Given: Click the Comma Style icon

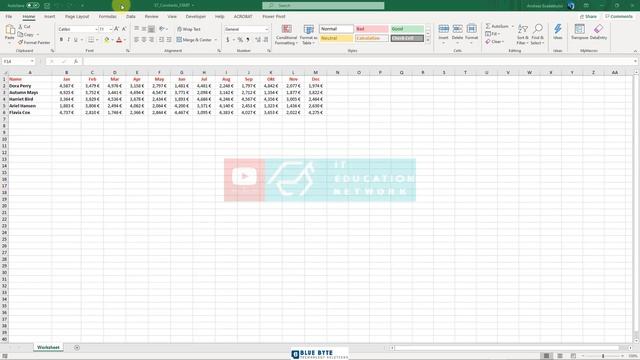Looking at the screenshot, I should 248,40.
